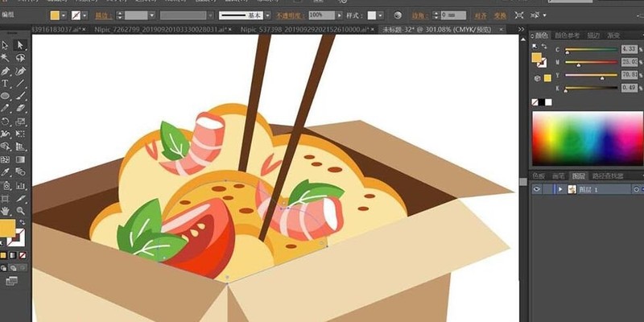Select the Eyedropper tool
This screenshot has height=322, width=644.
pyautogui.click(x=6, y=172)
